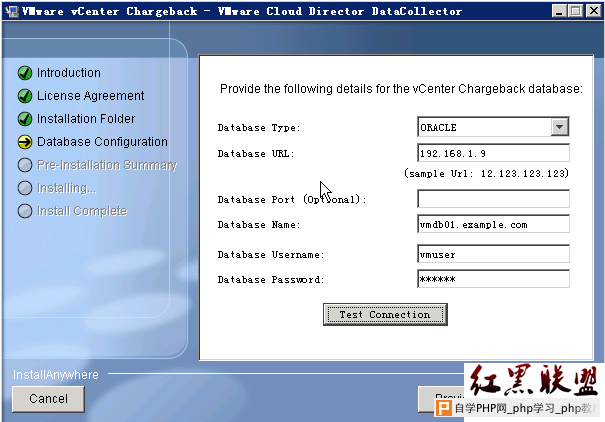Click the InstallAnywhere label
Viewport: 605px width, 422px height.
tap(56, 375)
